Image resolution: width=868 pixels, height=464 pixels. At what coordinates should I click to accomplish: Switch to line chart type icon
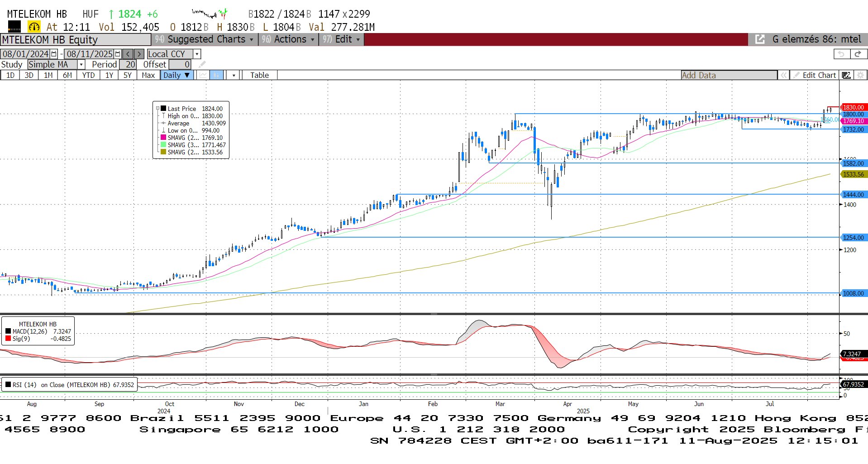click(203, 75)
